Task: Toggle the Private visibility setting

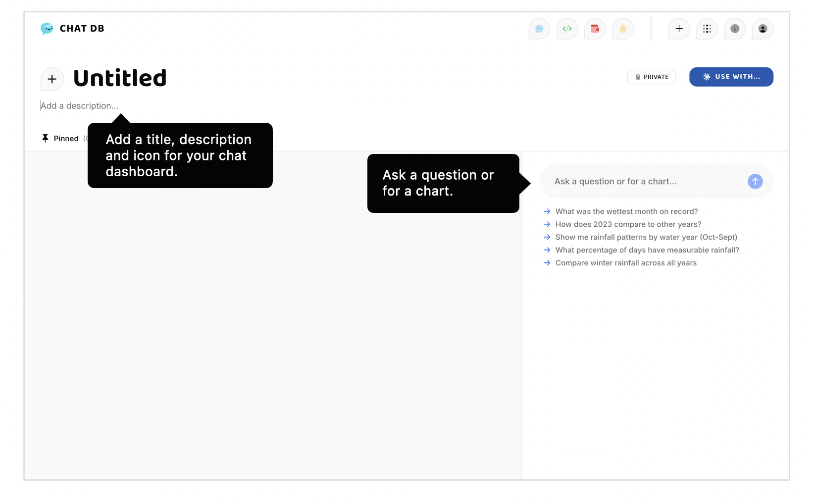Action: click(x=651, y=77)
